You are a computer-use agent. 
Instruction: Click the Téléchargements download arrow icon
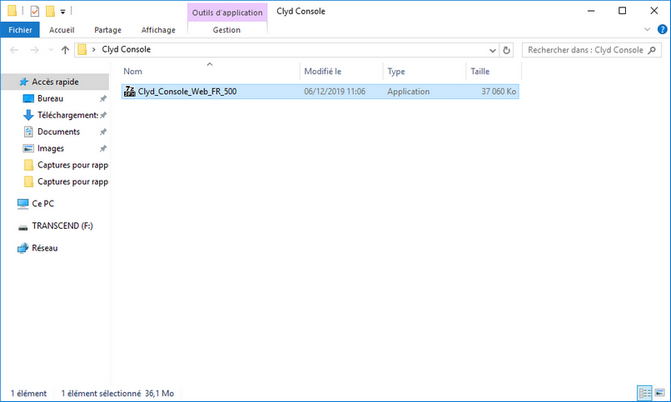coord(28,115)
